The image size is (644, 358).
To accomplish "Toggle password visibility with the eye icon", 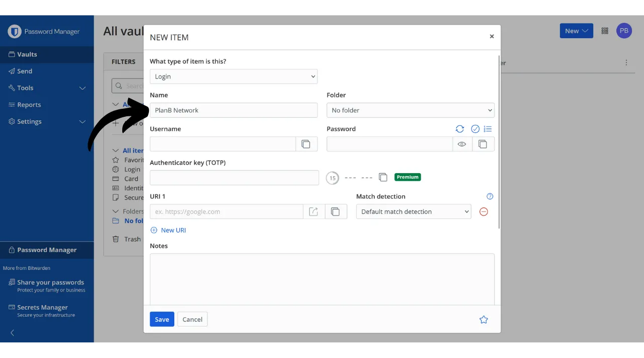I will [x=462, y=144].
